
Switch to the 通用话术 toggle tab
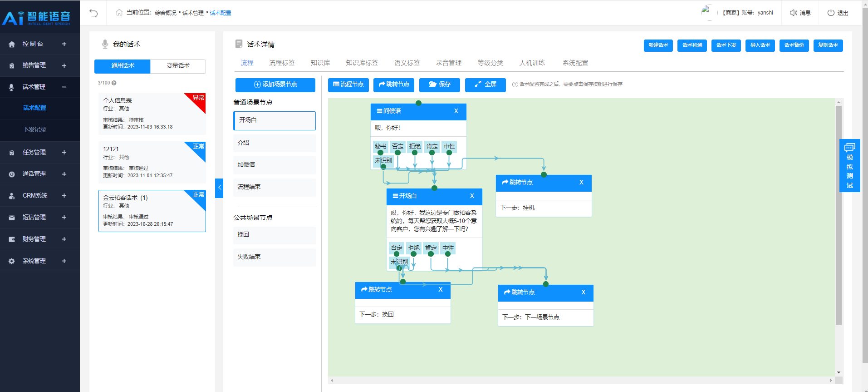click(123, 66)
